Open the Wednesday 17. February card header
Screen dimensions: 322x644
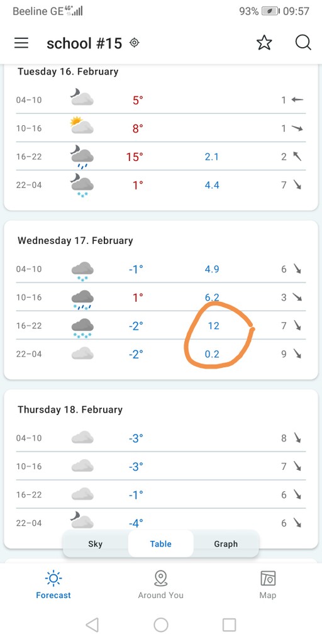point(75,241)
